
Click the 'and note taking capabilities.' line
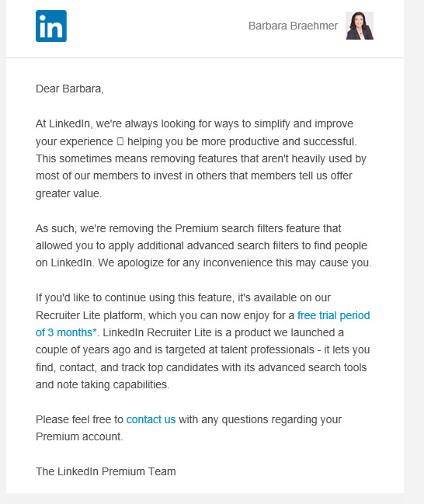click(103, 384)
